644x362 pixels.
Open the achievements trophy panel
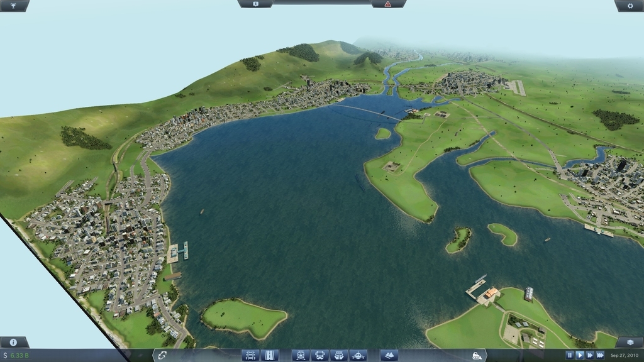(14, 5)
